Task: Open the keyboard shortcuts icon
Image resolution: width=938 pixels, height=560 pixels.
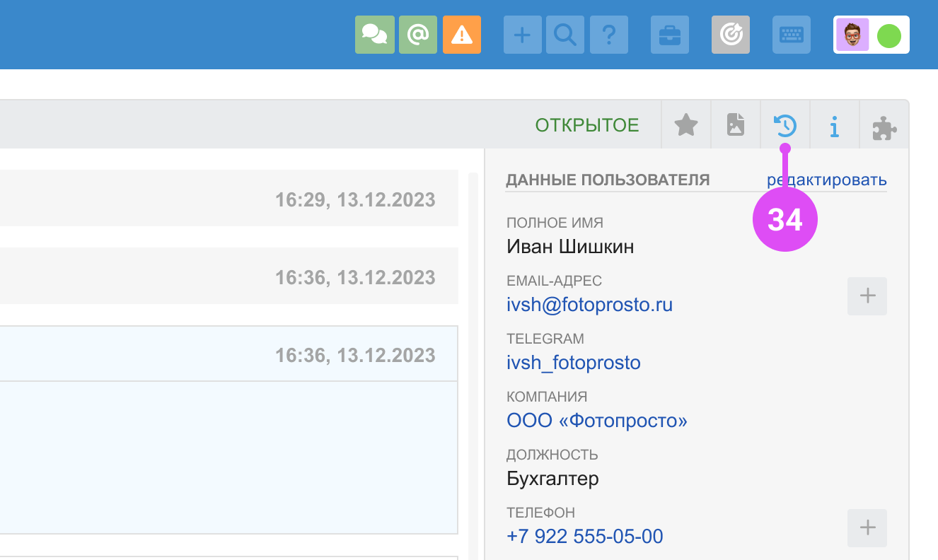Action: point(791,35)
